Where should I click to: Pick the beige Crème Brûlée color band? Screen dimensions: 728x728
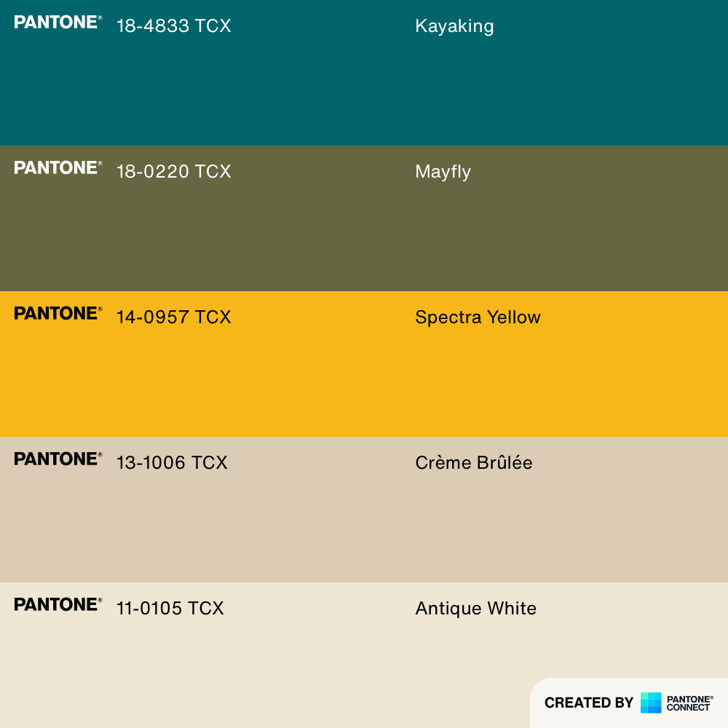tap(364, 510)
